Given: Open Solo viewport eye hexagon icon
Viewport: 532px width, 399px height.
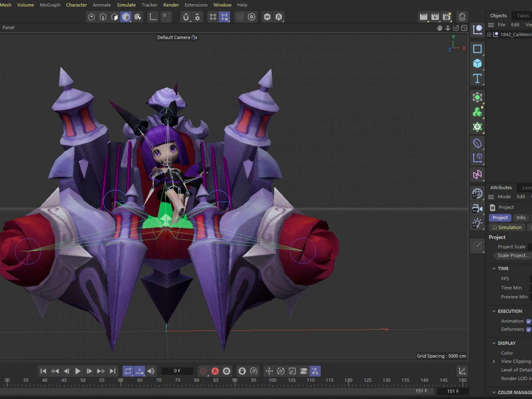Looking at the screenshot, I should tap(267, 17).
